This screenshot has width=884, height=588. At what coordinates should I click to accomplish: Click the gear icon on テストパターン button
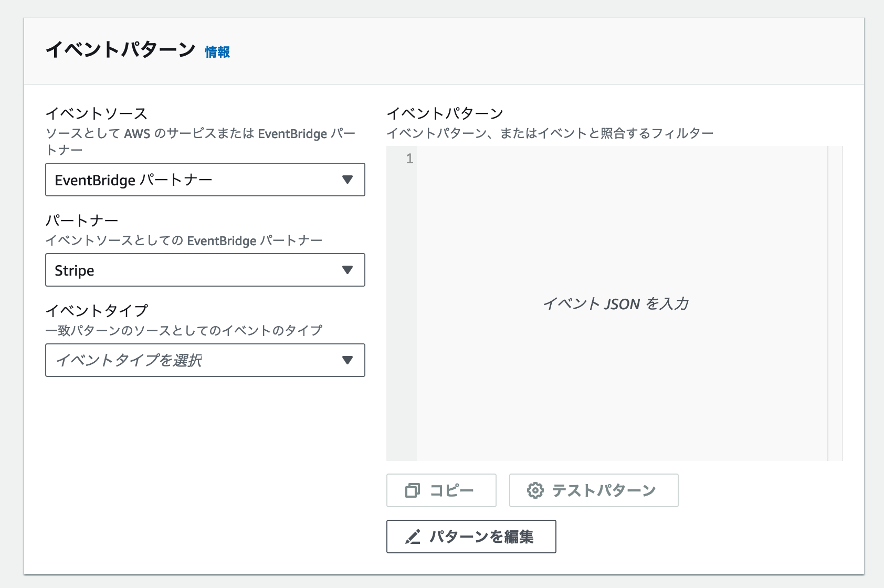tap(535, 490)
